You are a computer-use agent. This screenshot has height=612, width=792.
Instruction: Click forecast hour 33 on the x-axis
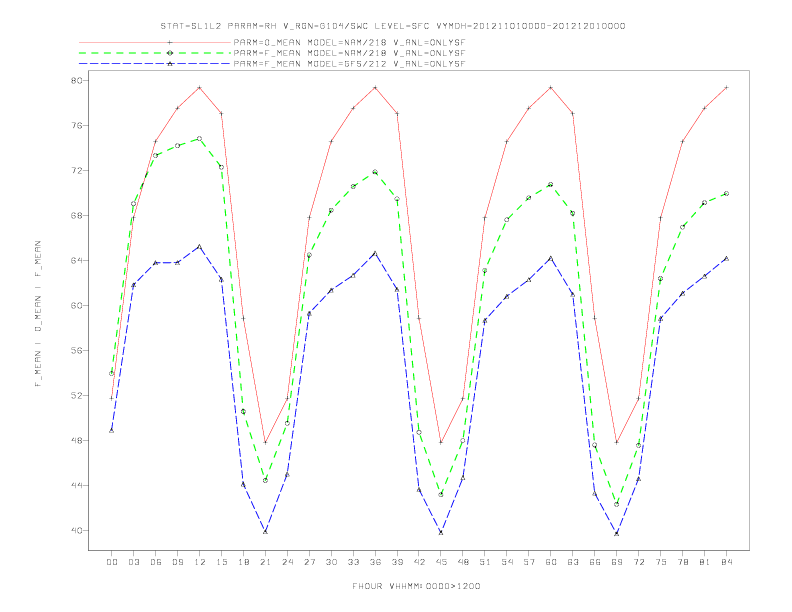[353, 562]
